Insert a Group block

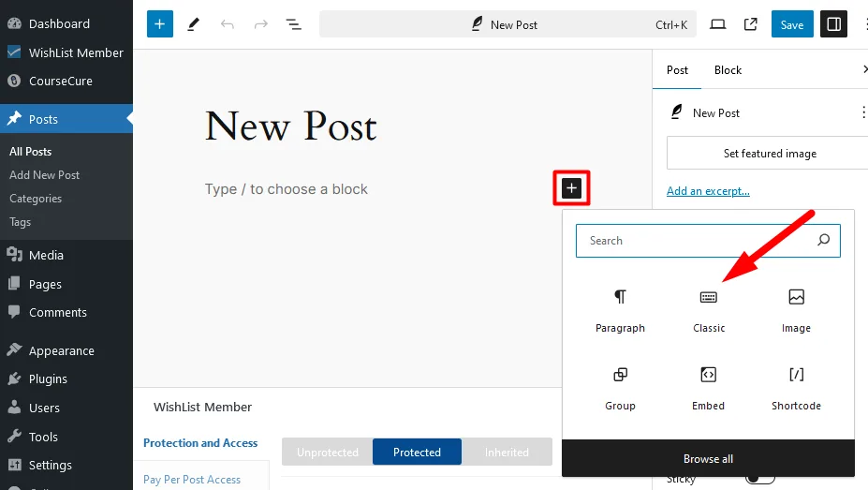(x=620, y=388)
